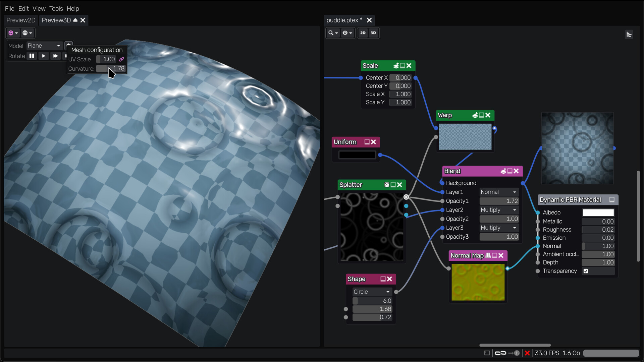Click the hierarchy icon at top right of editor
Viewport: 644px width, 362px height.
(x=629, y=34)
